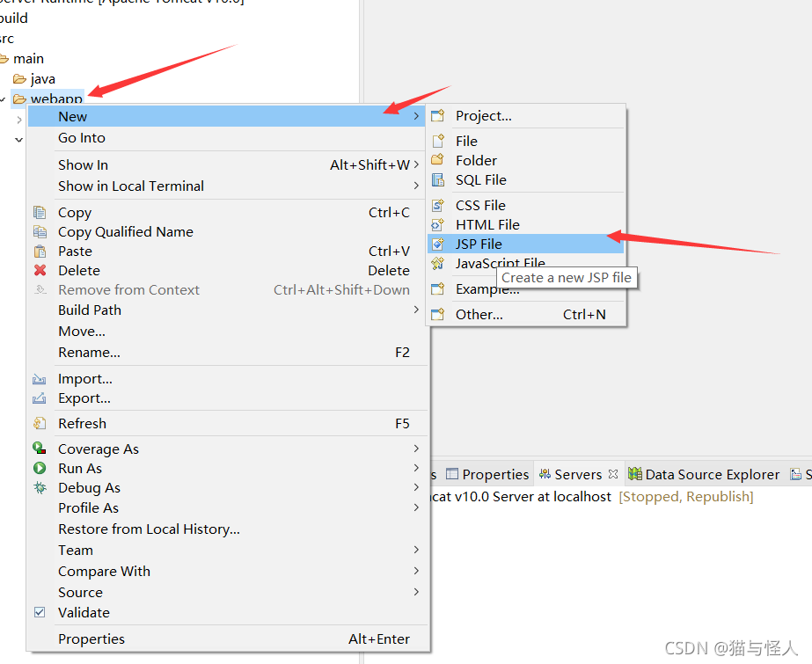This screenshot has height=664, width=812.
Task: Click the SQL File icon
Action: (437, 179)
